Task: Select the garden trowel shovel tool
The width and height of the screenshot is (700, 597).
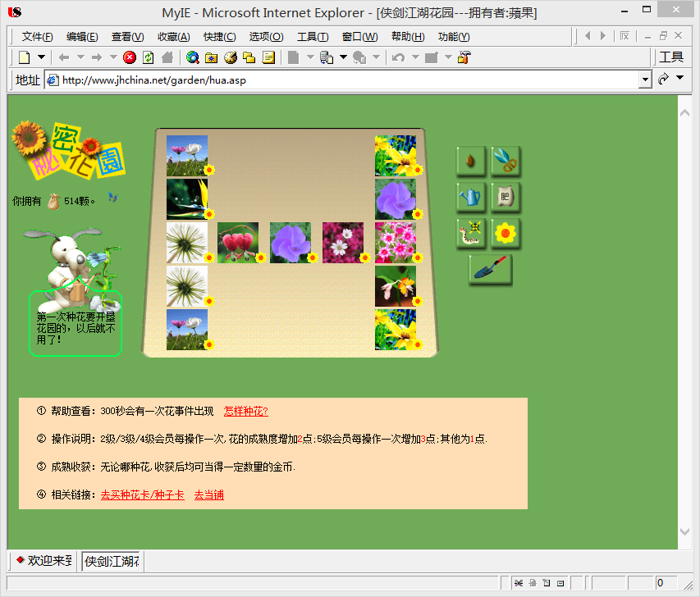Action: tap(490, 269)
